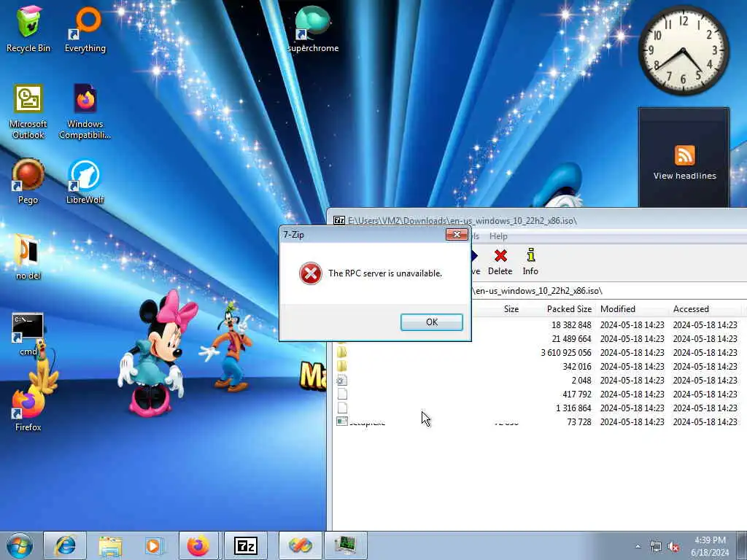The width and height of the screenshot is (747, 560).
Task: Select the Firefox desktop shortcut
Action: [28, 410]
